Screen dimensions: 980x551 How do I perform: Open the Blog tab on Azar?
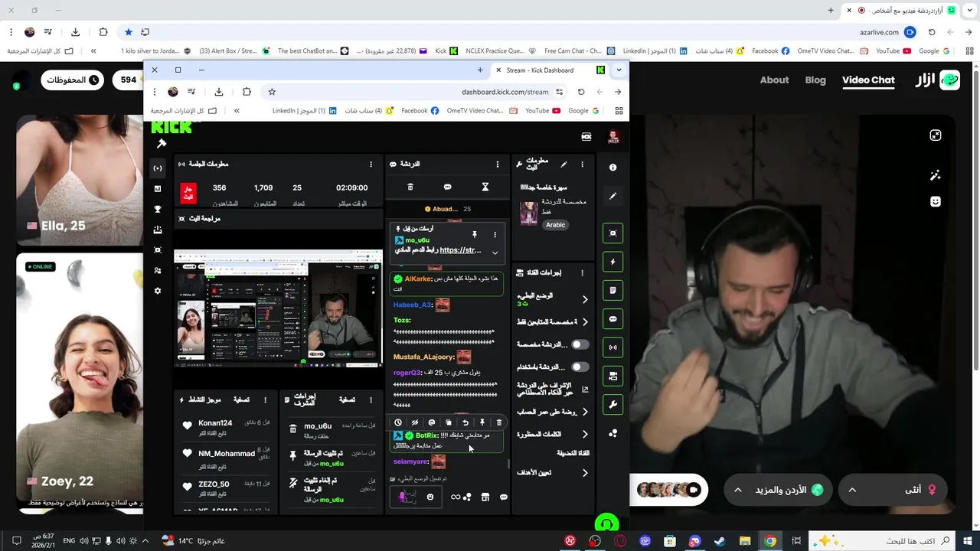[815, 80]
